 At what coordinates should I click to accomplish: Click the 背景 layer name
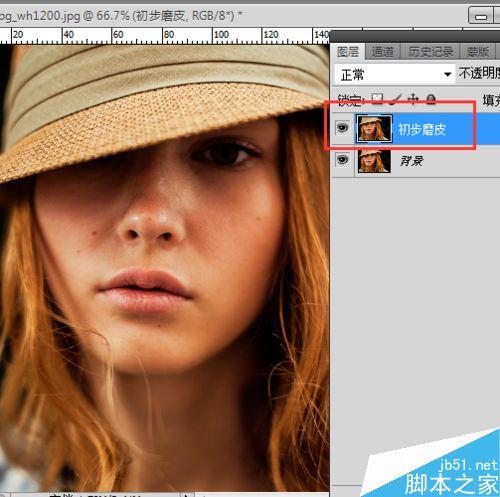[x=411, y=161]
